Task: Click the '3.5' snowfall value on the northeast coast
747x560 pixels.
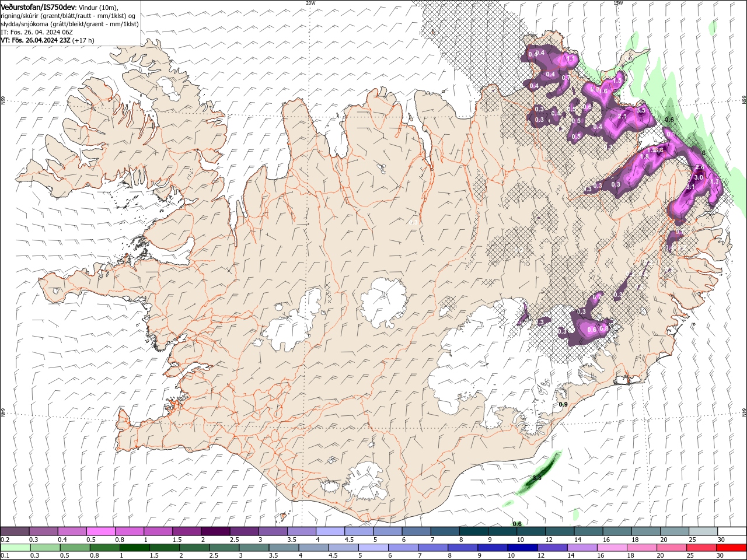Action: click(x=641, y=110)
